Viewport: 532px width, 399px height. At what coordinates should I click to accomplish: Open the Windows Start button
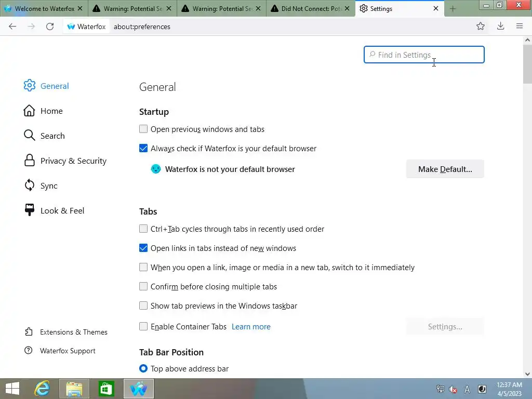point(12,389)
